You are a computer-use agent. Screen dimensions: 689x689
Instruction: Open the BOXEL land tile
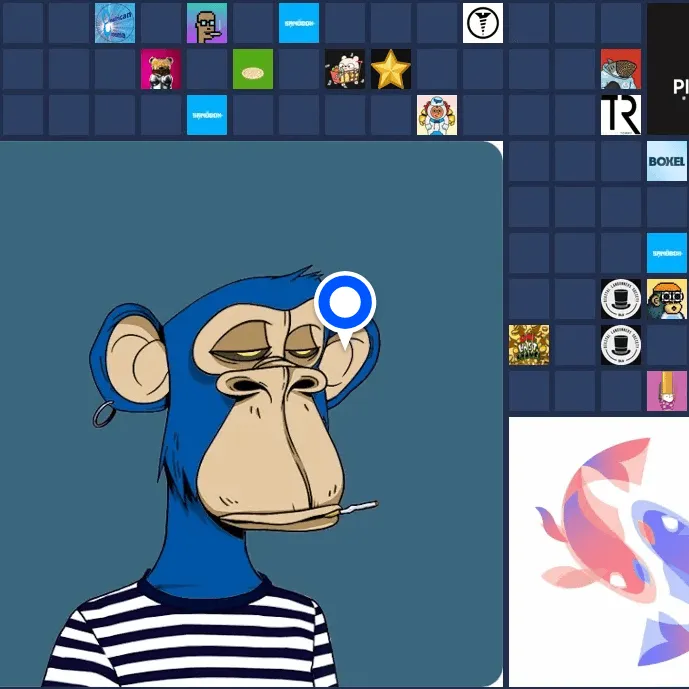click(667, 161)
